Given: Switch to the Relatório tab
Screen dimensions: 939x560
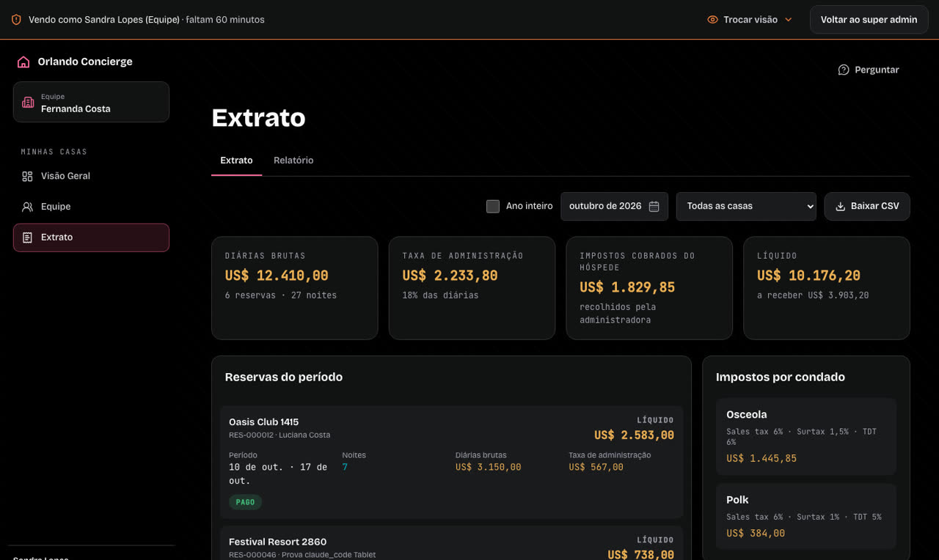Looking at the screenshot, I should click(293, 161).
